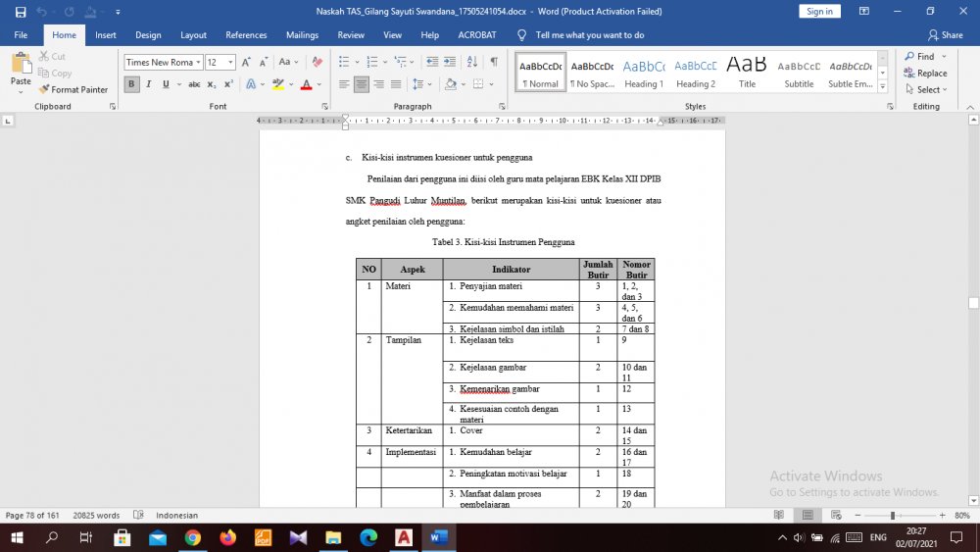Screen dimensions: 980x552
Task: Expand the Styles gallery
Action: tap(883, 87)
